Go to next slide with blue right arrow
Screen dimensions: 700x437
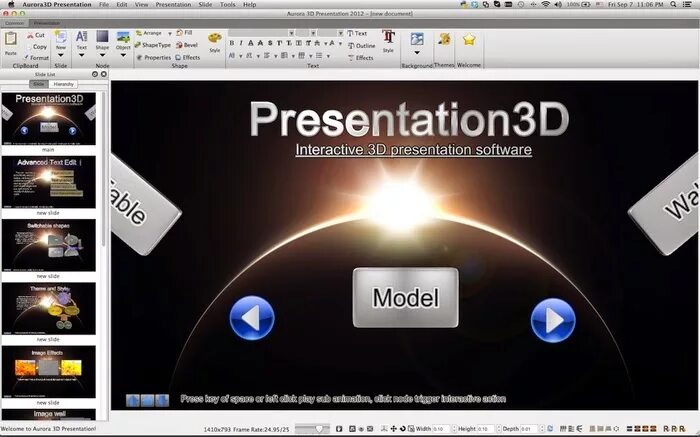[x=553, y=320]
